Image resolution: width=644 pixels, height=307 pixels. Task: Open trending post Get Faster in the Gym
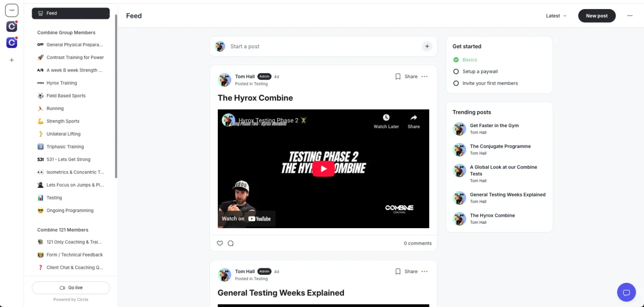point(494,126)
